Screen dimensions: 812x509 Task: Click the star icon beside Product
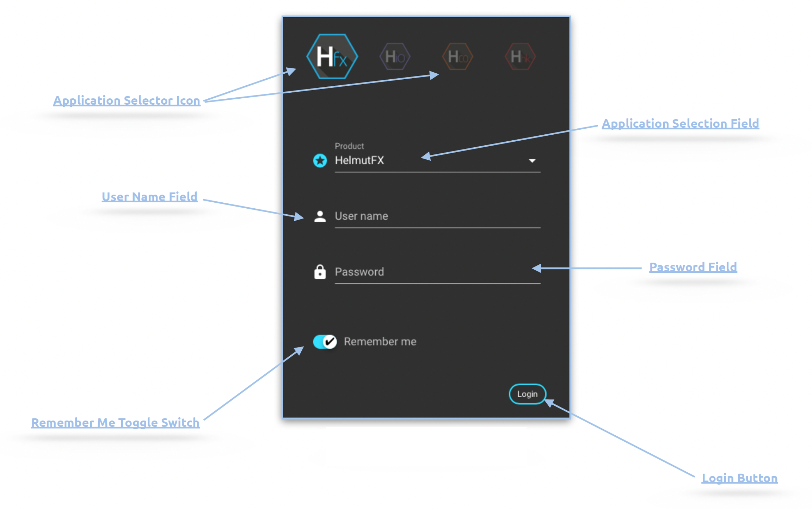[320, 161]
